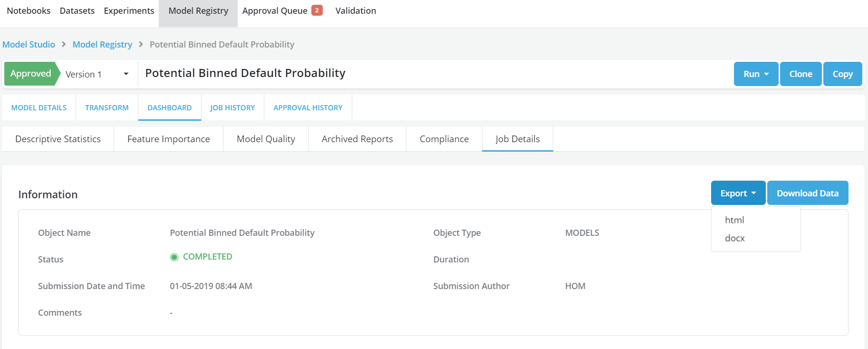Viewport: 868px width, 349px height.
Task: View the Job History tab
Action: (x=232, y=108)
